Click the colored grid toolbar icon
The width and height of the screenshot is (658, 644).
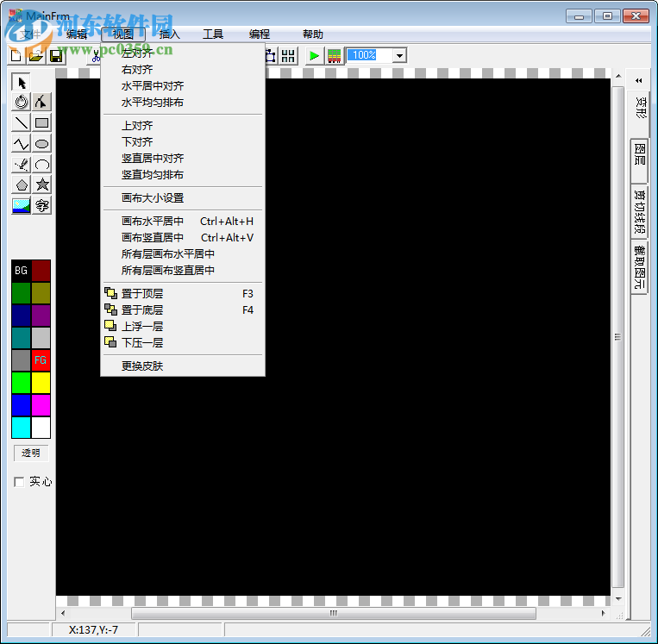coord(334,56)
